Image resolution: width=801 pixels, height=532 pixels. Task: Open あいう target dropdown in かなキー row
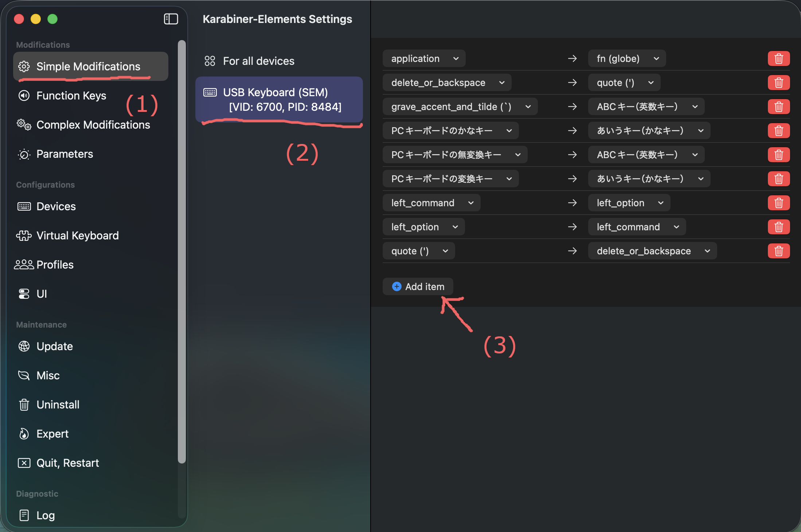(x=649, y=131)
